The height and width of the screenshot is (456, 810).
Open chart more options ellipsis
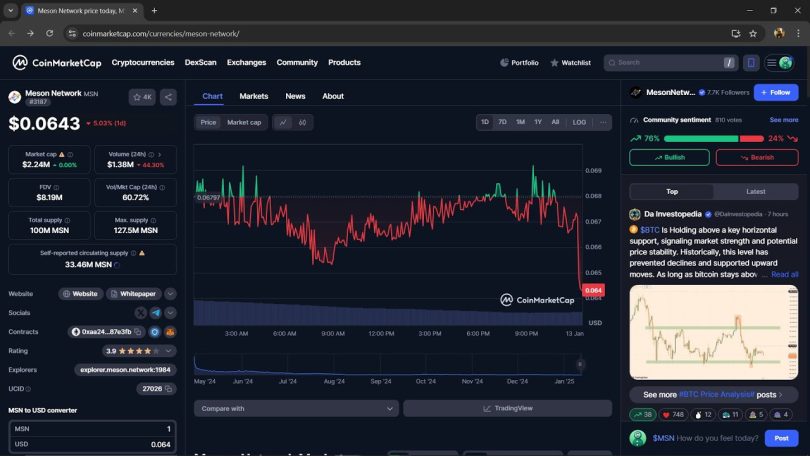603,122
